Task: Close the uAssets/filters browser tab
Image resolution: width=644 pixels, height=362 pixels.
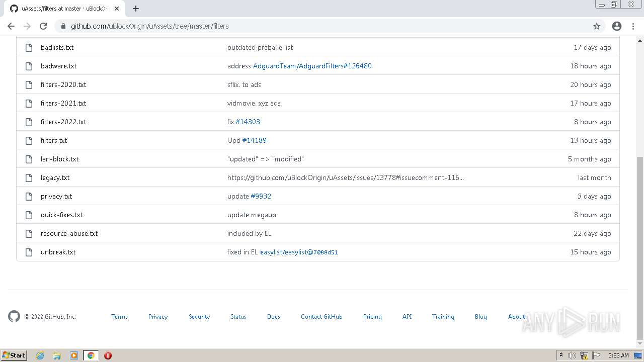Action: tap(117, 9)
